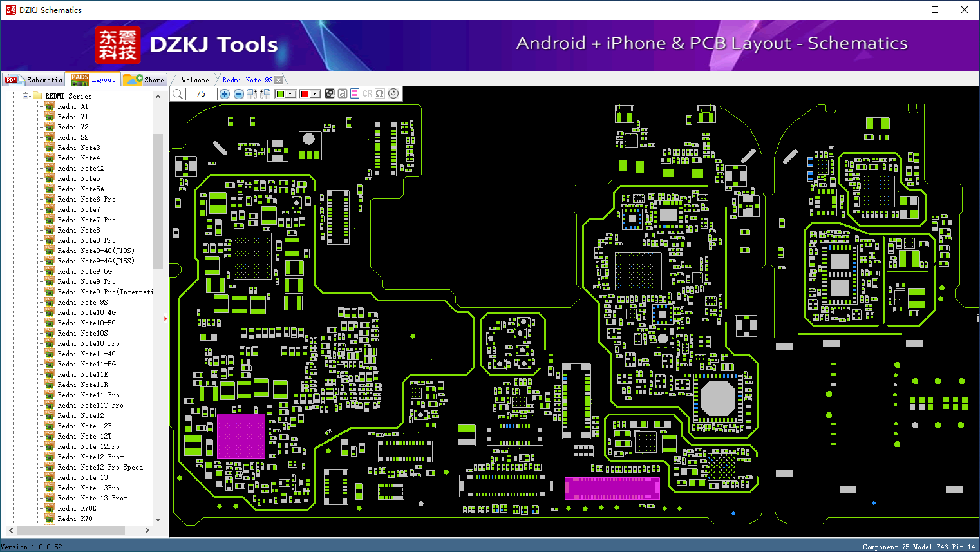Rotate the board layout clockwise
The height and width of the screenshot is (552, 980).
tap(252, 94)
